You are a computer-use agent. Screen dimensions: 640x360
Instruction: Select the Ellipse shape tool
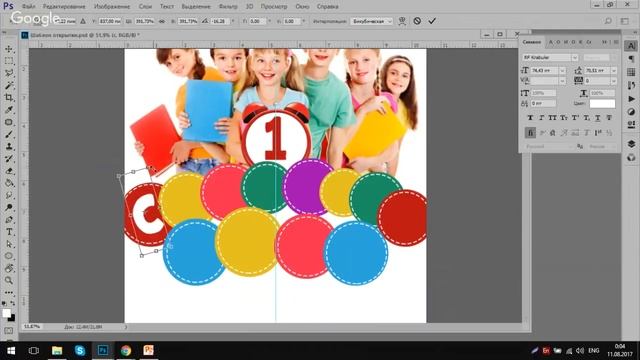click(x=9, y=256)
